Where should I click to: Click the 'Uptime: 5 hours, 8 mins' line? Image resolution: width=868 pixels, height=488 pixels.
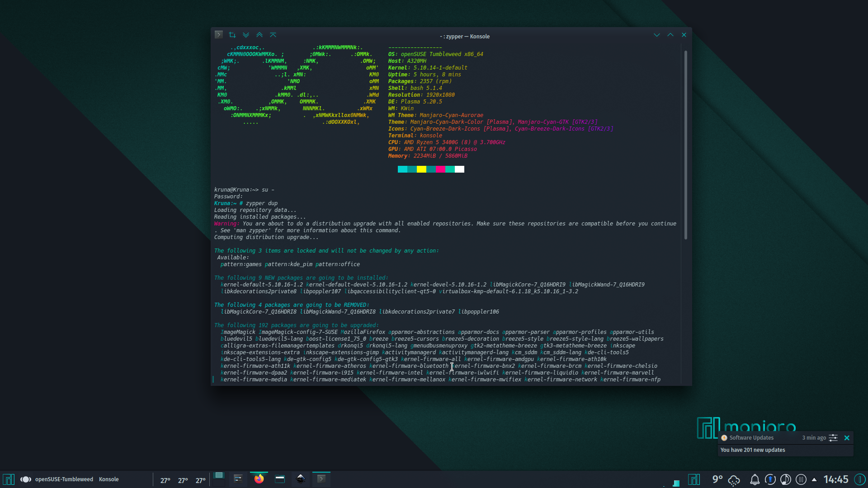(x=425, y=75)
